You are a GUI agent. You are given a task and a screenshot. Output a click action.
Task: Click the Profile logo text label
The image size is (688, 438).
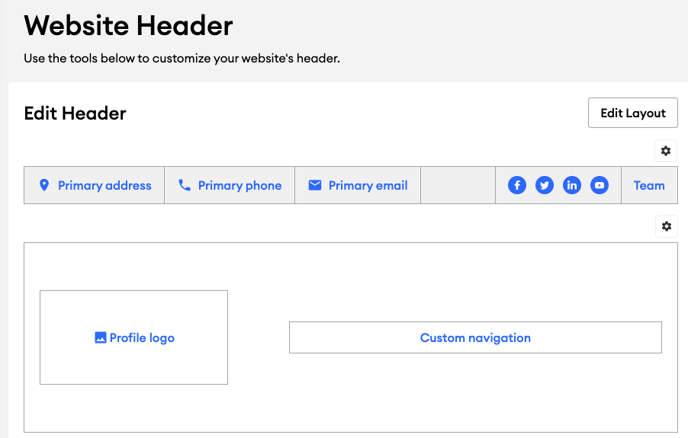tap(142, 338)
